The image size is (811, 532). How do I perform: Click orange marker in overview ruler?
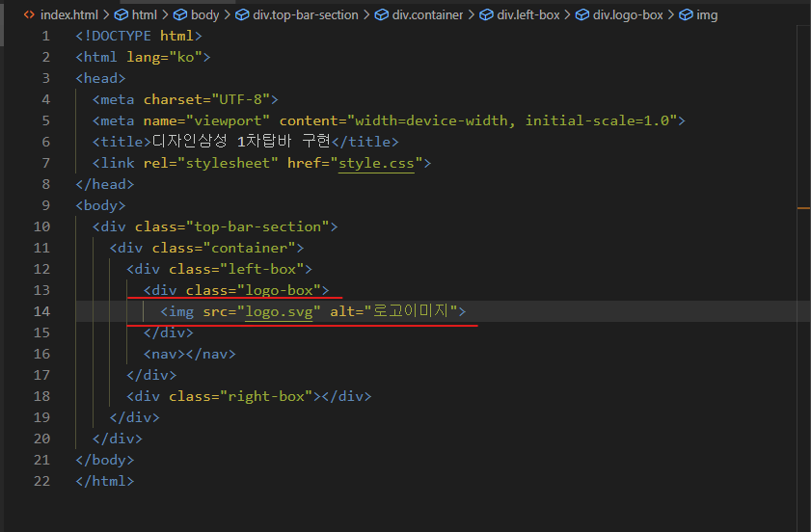point(803,208)
